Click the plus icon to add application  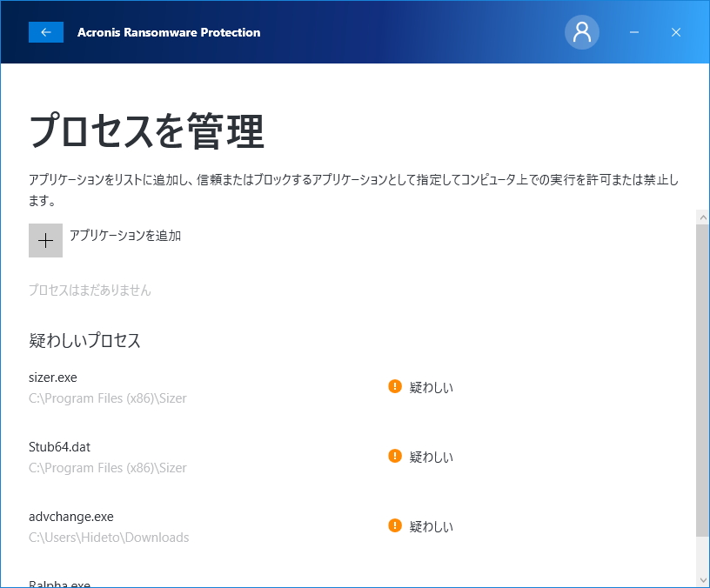(45, 240)
